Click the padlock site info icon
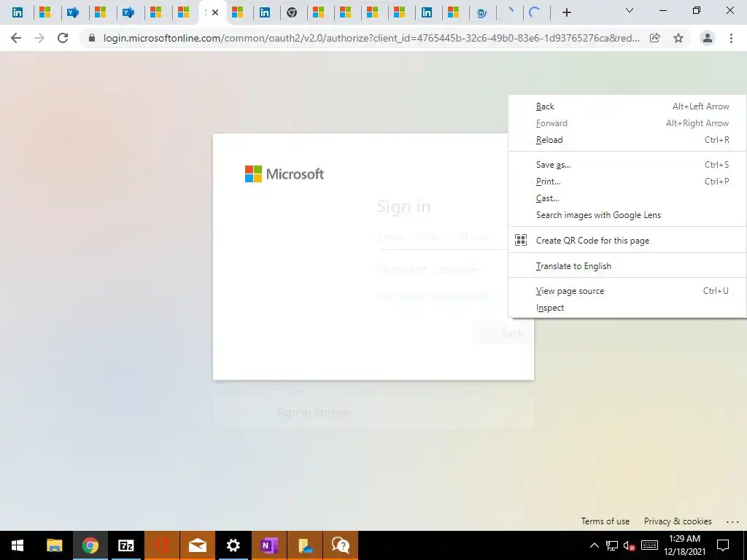Viewport: 747px width, 560px height. click(x=92, y=38)
